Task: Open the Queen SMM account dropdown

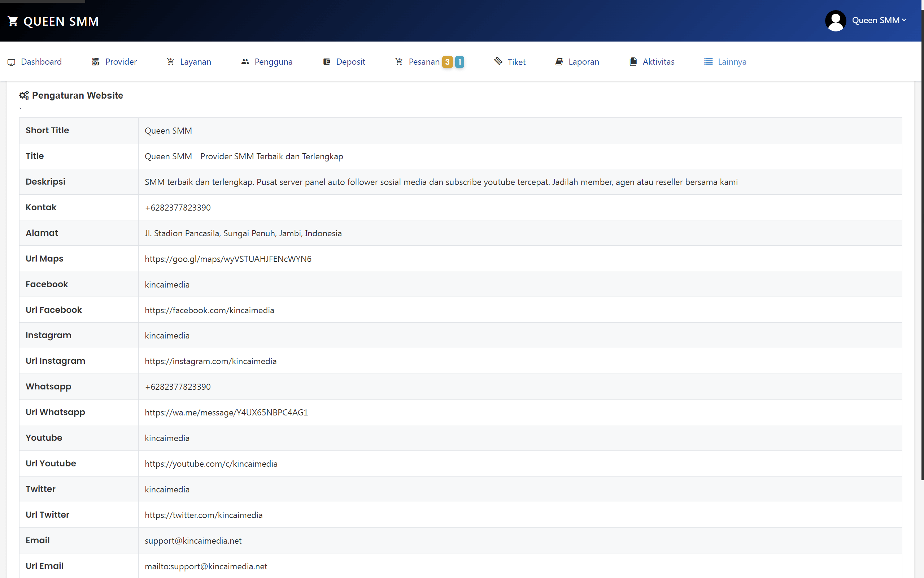Action: tap(879, 20)
